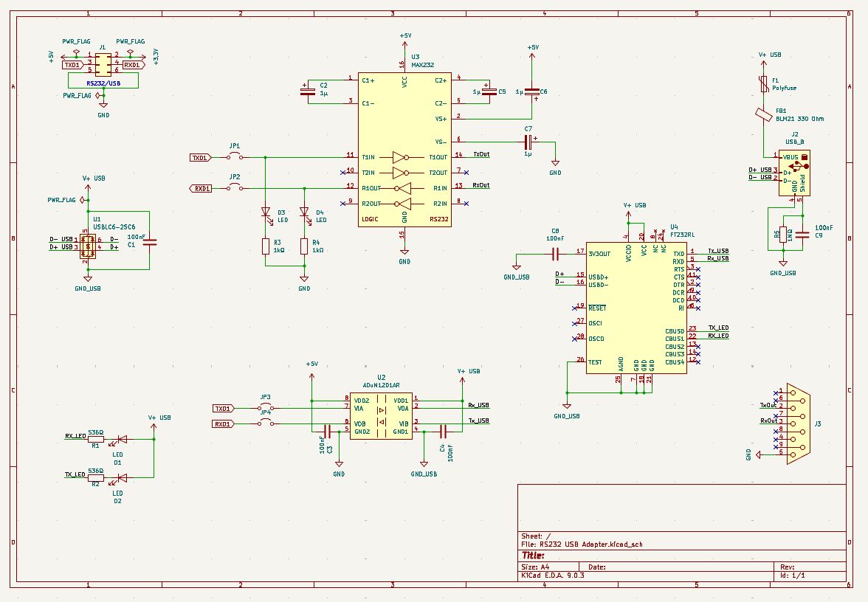Select the C8 100nF capacitor symbol
The width and height of the screenshot is (868, 602).
(x=555, y=254)
